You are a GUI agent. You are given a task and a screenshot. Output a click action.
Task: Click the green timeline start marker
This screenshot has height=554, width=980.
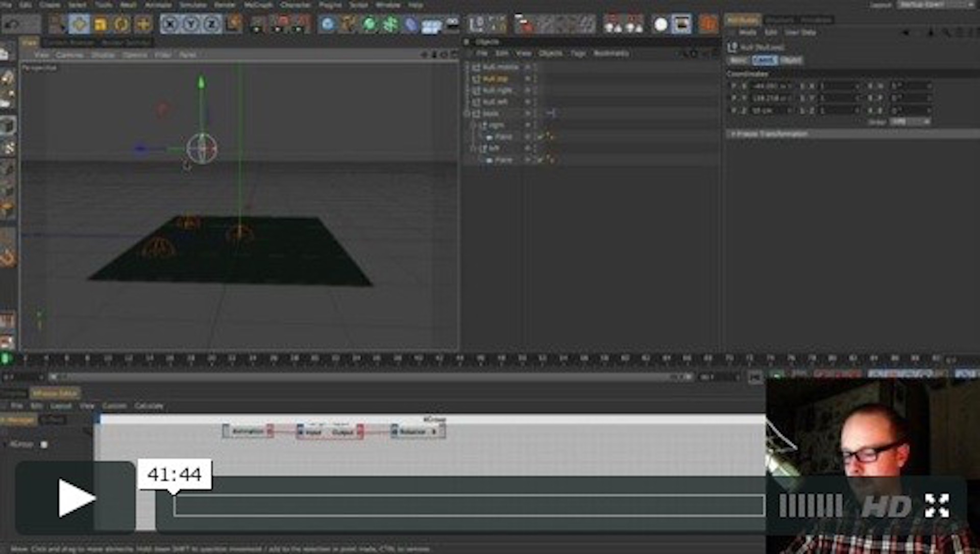6,359
